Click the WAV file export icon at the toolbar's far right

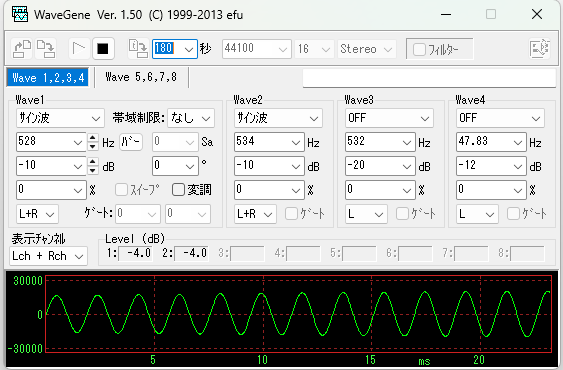[540, 48]
